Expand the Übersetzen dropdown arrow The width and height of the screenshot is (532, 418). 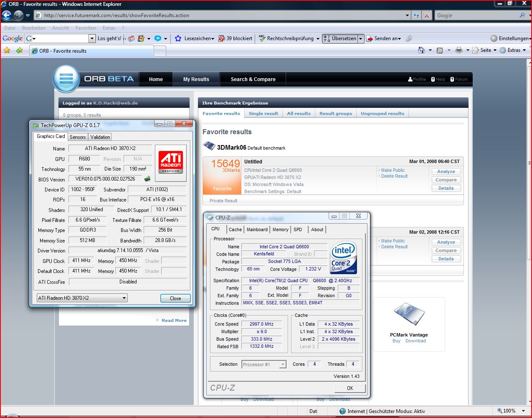click(x=361, y=38)
